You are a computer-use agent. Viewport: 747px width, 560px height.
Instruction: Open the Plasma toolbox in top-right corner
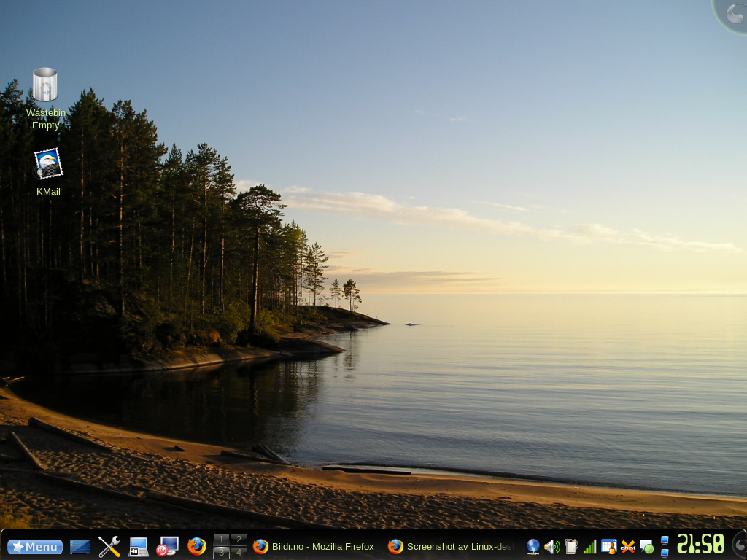point(733,13)
